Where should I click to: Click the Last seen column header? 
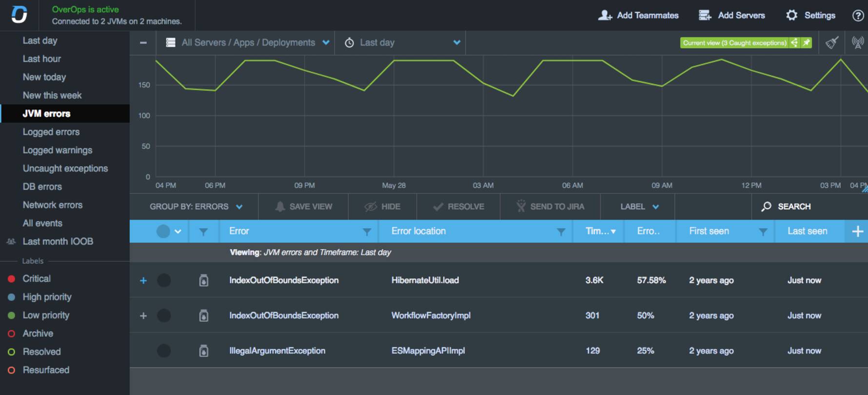(807, 231)
